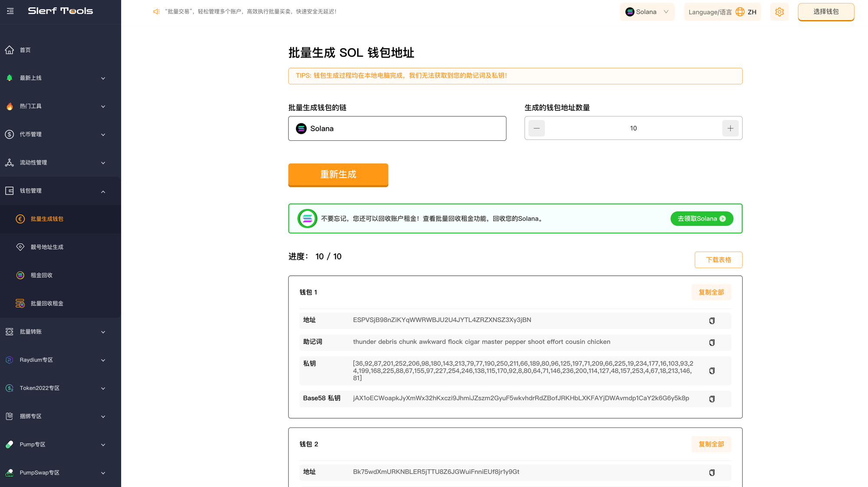Increase wallet count with plus button
Image resolution: width=868 pixels, height=487 pixels.
(730, 128)
